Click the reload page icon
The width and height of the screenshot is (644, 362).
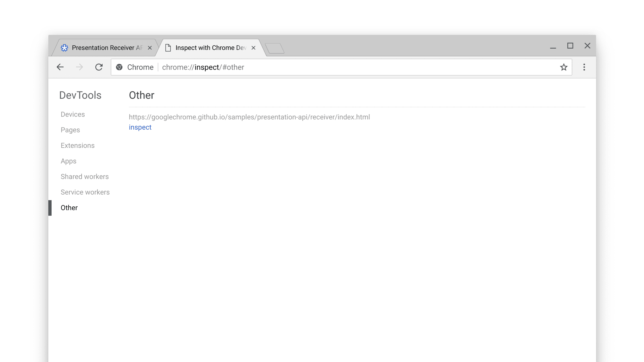coord(99,67)
